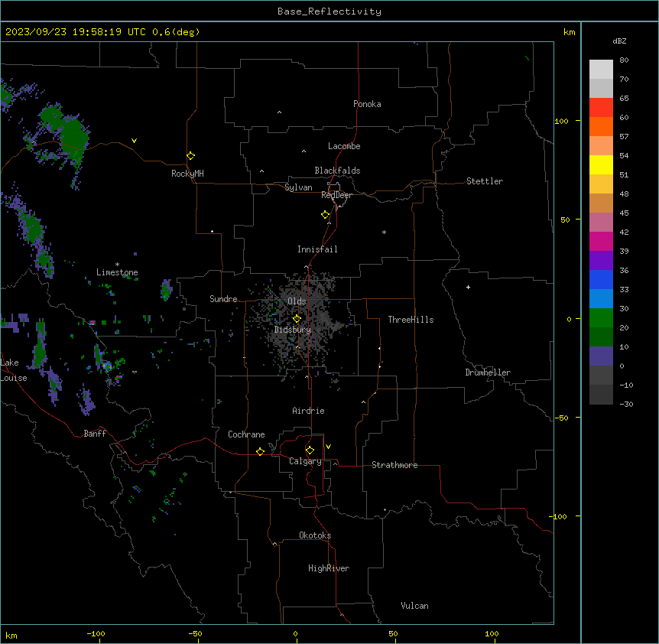Click the Limestone label
The height and width of the screenshot is (644, 659).
117,272
